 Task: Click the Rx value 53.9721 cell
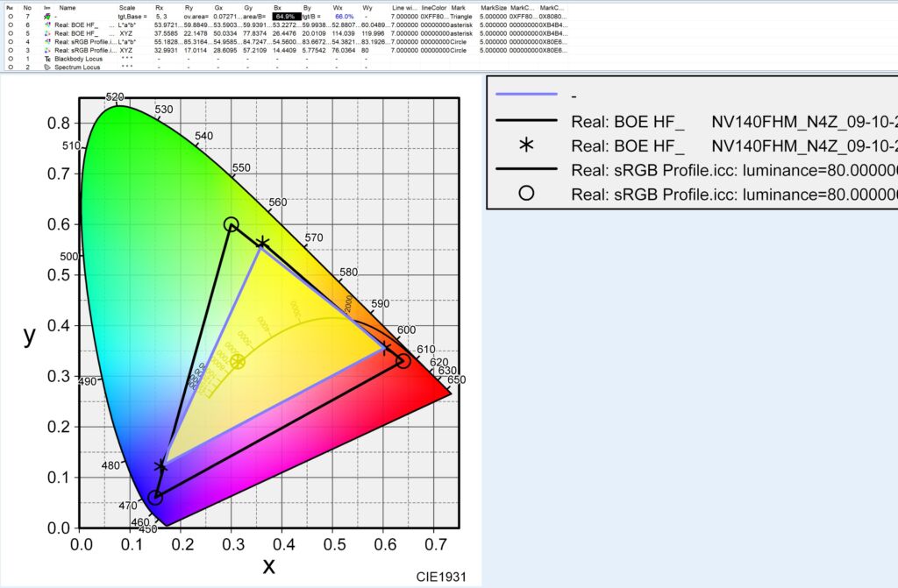167,25
